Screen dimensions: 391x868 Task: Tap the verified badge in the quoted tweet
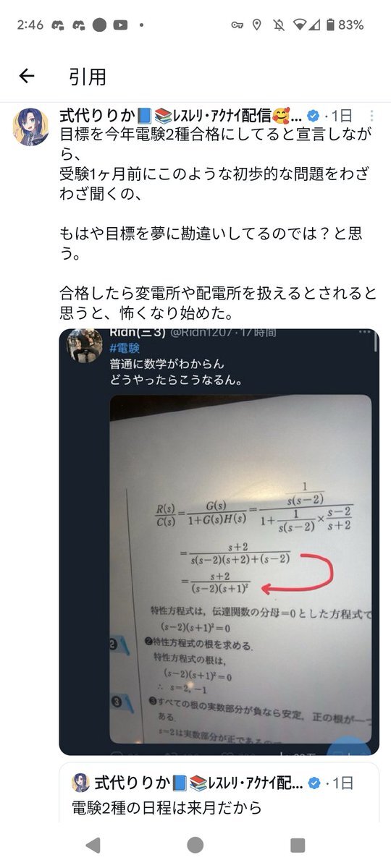(314, 783)
